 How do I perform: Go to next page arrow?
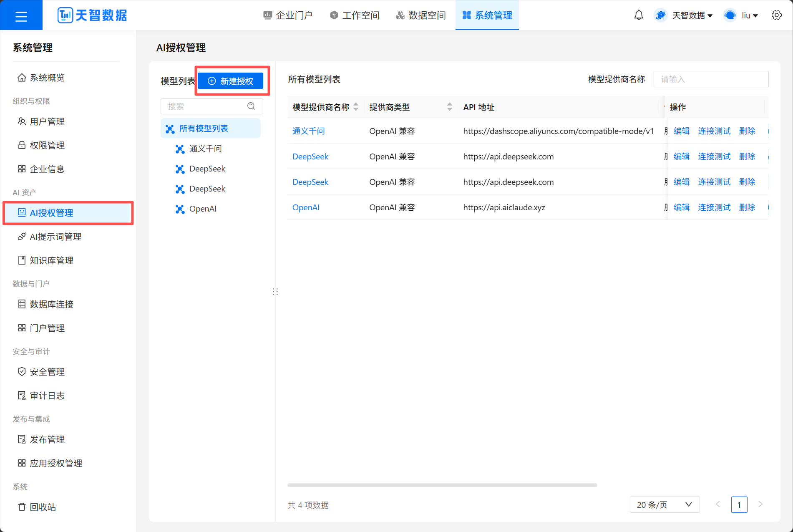pos(760,504)
